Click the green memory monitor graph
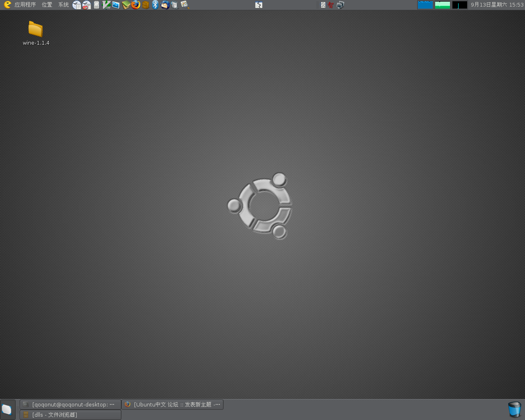The height and width of the screenshot is (420, 525). click(x=443, y=5)
